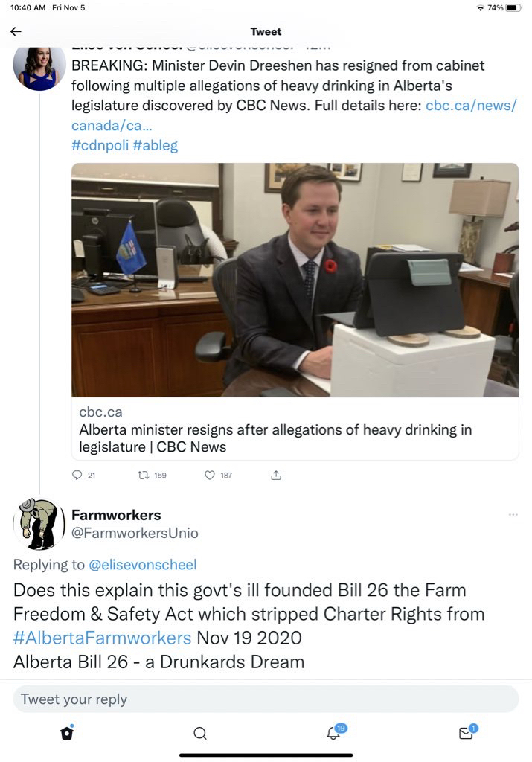Open @elisevonscheel mention link

pos(143,565)
